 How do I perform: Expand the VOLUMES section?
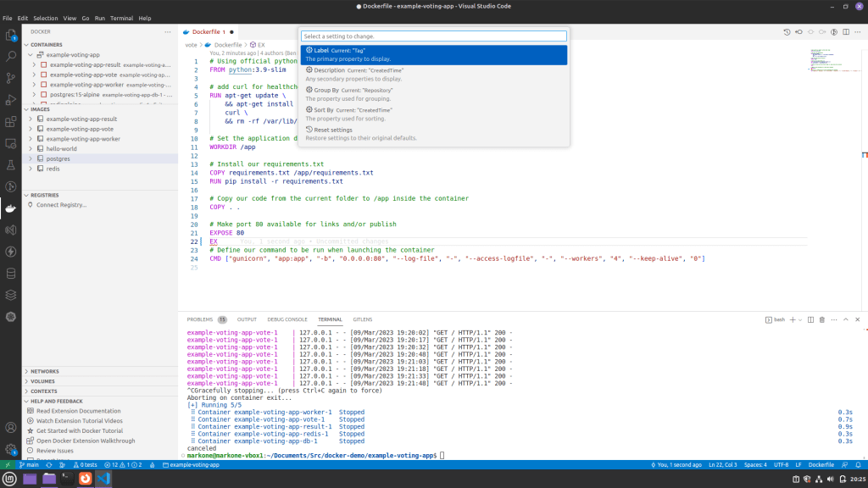point(43,381)
